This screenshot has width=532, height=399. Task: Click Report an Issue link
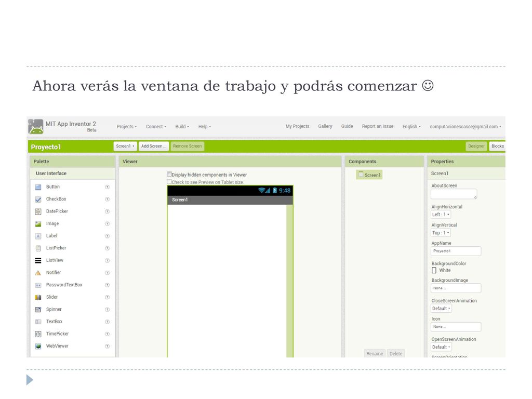378,126
